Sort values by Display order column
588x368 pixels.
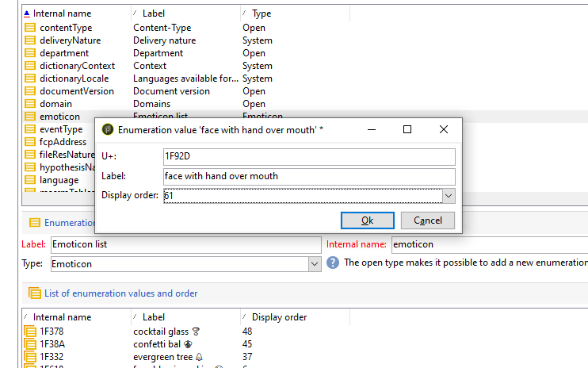279,317
